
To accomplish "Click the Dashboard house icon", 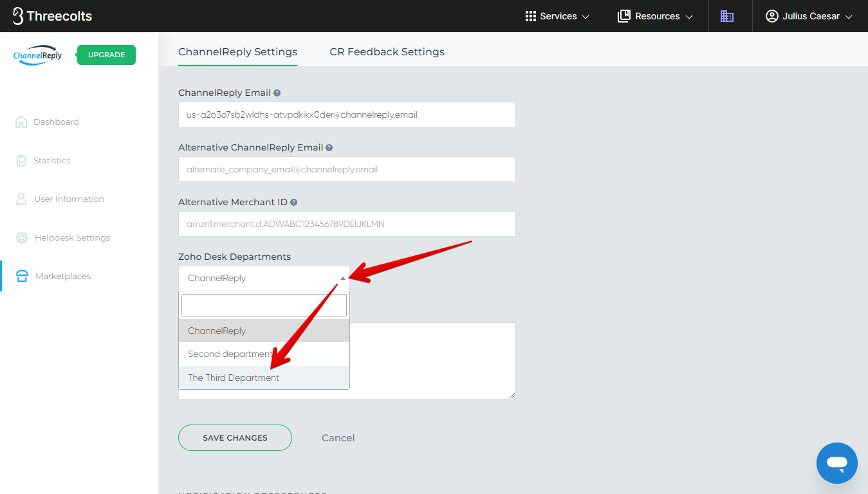I will point(21,122).
